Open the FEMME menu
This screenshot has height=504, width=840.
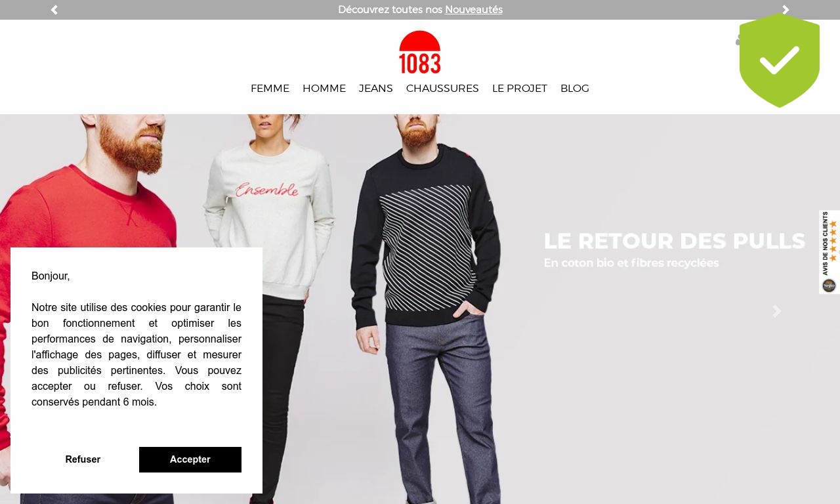click(x=270, y=89)
